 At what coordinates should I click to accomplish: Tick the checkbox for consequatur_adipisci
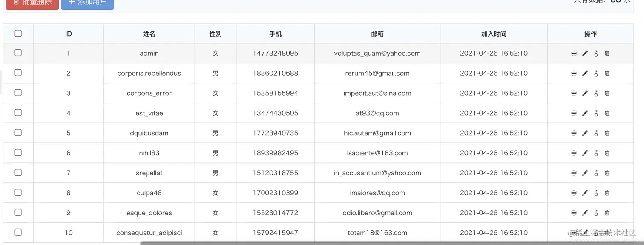pos(18,232)
